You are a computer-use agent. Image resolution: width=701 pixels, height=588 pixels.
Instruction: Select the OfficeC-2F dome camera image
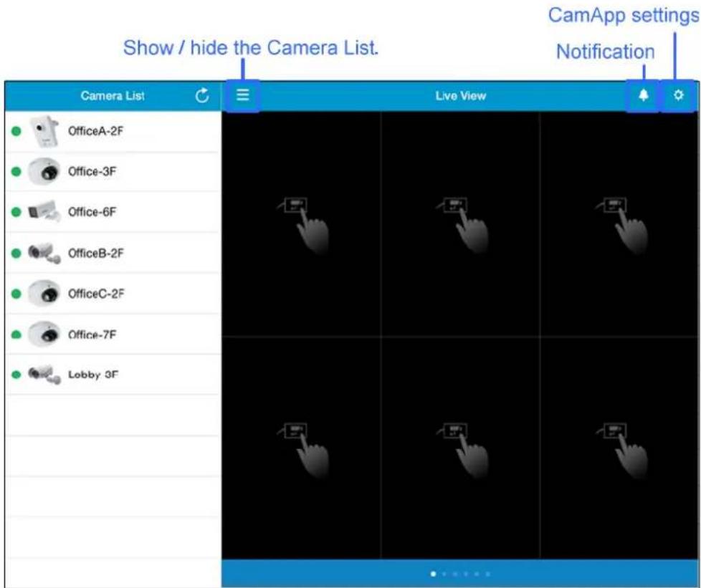click(x=44, y=294)
